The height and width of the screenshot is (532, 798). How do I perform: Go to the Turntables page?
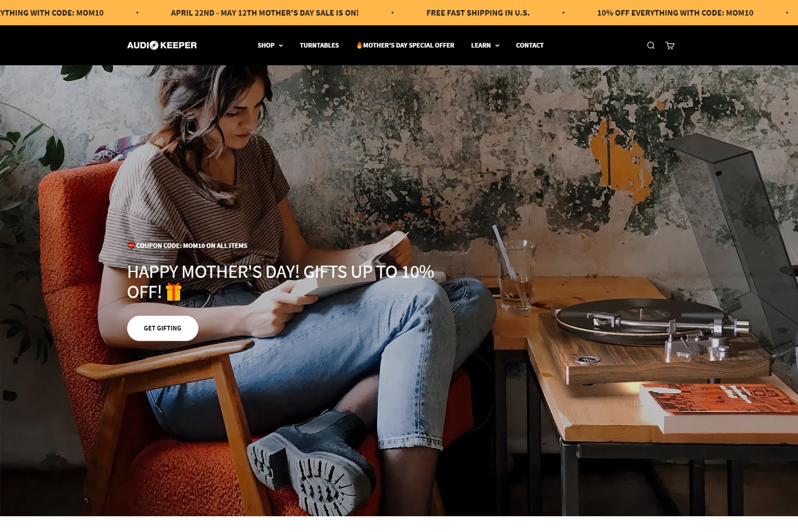coord(319,45)
